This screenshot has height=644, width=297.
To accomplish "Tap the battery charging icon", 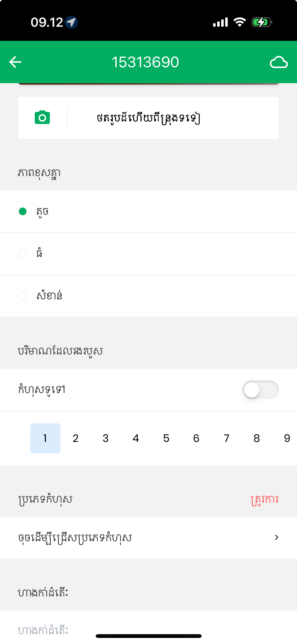I will click(x=262, y=22).
